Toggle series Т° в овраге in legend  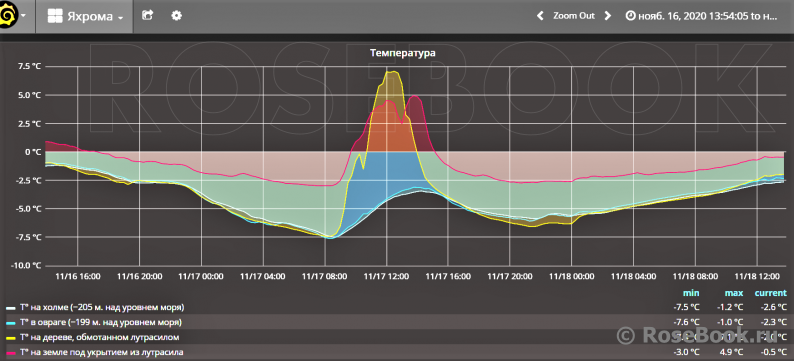point(100,322)
